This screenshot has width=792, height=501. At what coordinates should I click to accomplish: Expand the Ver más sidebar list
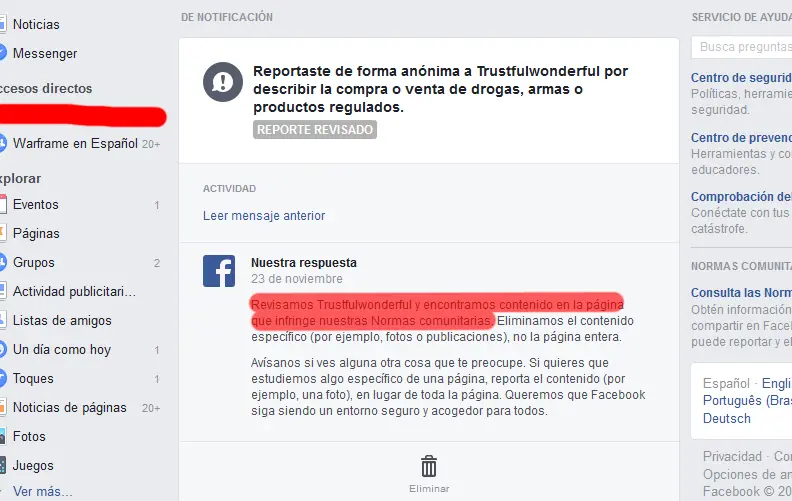(x=43, y=491)
